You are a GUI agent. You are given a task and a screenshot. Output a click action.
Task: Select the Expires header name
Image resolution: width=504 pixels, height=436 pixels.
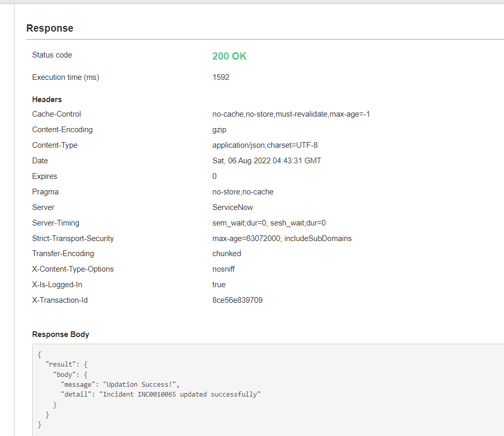click(45, 176)
